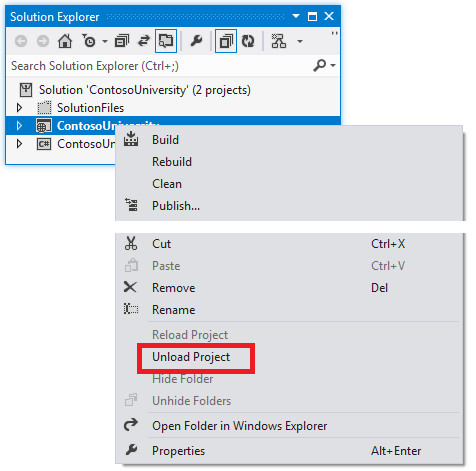Choose Remove from context menu
This screenshot has width=476, height=471.
[174, 288]
